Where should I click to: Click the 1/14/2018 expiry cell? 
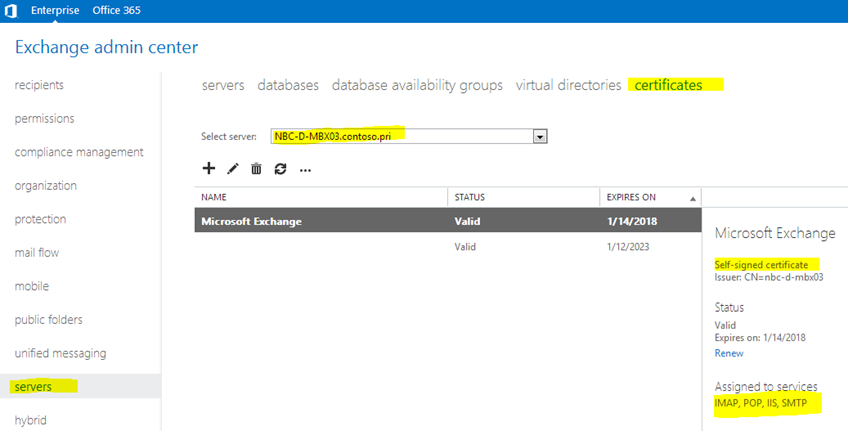coord(632,221)
